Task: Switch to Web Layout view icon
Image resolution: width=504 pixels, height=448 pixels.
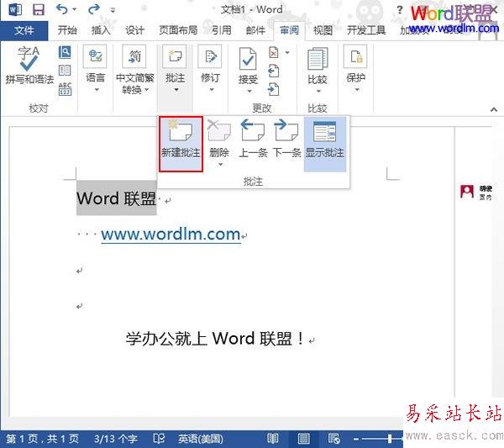Action: (333, 439)
